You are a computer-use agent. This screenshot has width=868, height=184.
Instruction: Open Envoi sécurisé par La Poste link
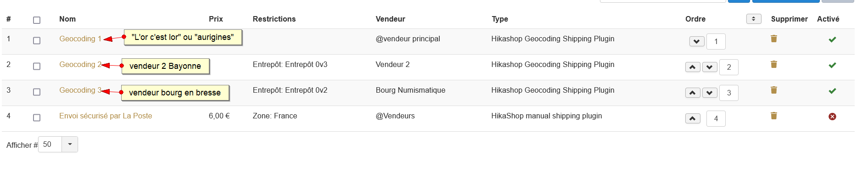click(x=106, y=116)
